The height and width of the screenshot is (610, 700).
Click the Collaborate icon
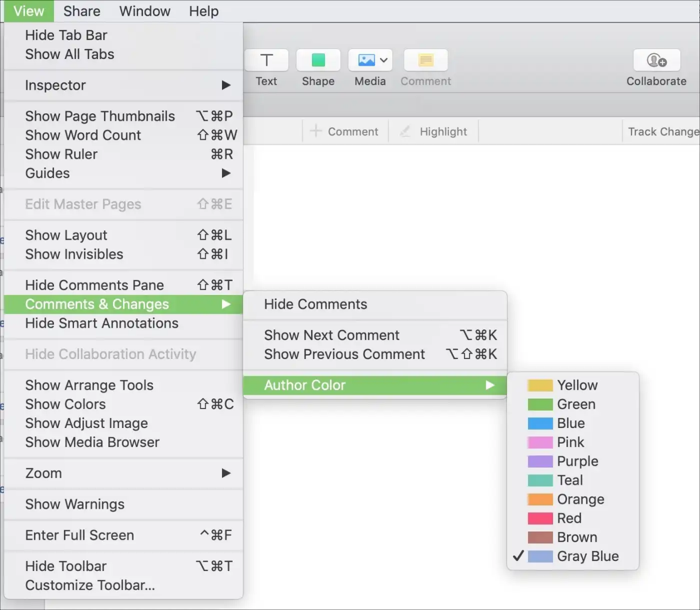(657, 60)
